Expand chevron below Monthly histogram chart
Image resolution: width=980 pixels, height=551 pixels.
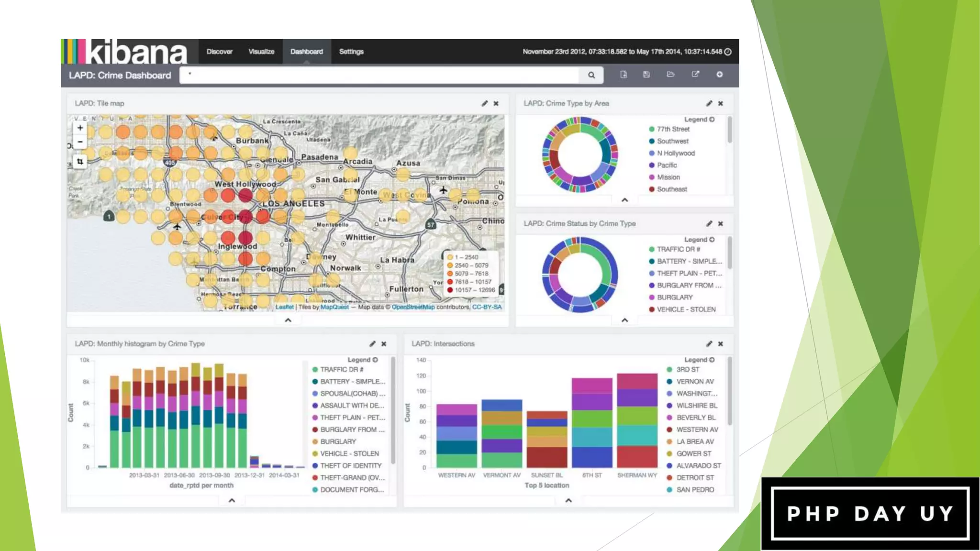tap(232, 500)
